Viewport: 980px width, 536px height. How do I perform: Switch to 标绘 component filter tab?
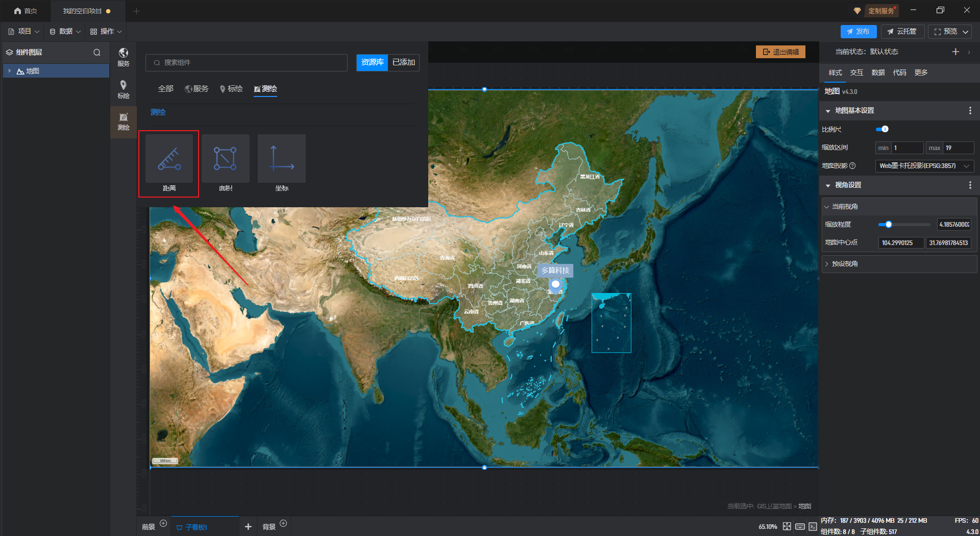231,89
